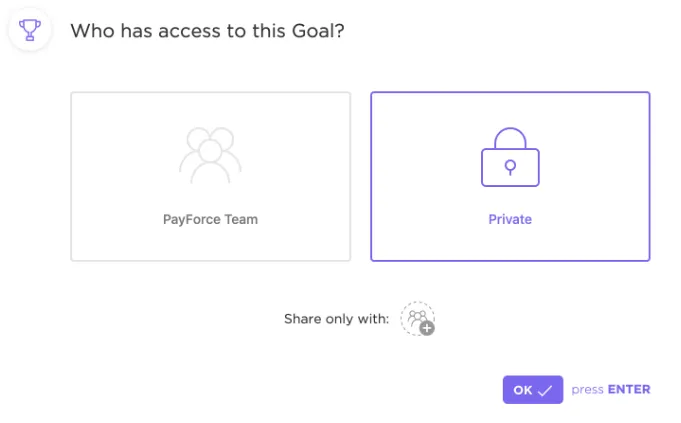Click the keyhole of the lock icon
The image size is (681, 423).
[510, 167]
